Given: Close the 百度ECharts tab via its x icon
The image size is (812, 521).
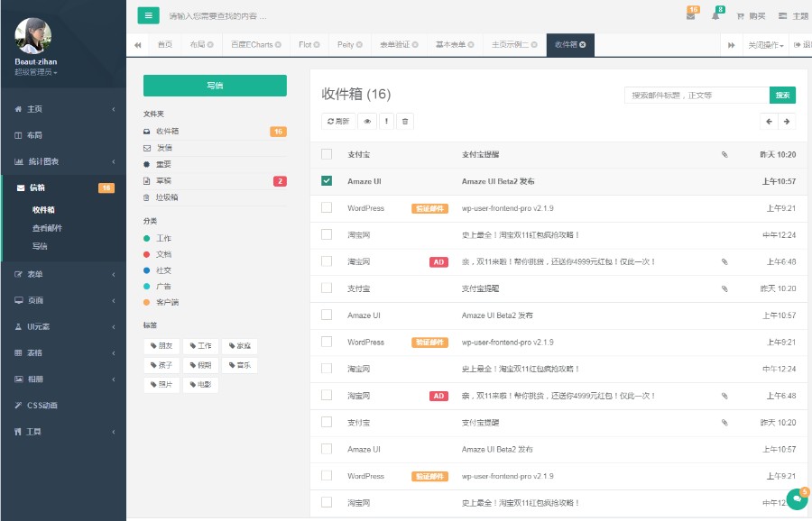Looking at the screenshot, I should point(278,45).
